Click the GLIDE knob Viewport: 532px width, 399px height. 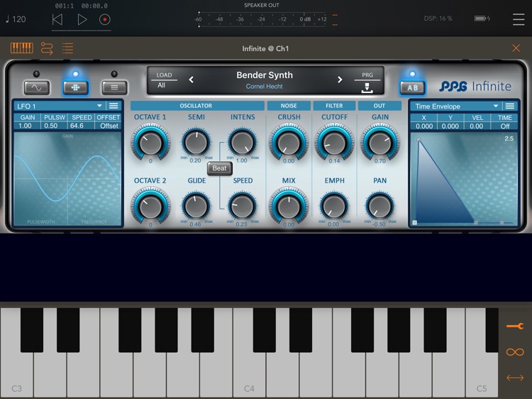point(196,206)
